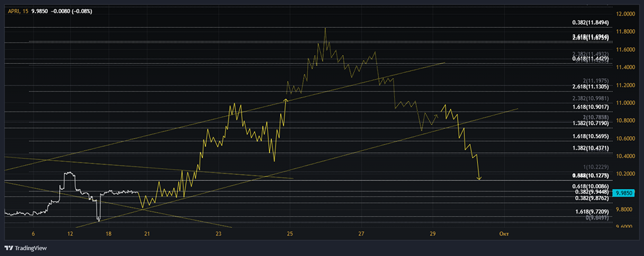Select Fibonacci label 0.382(9.9448)
Image resolution: width=644 pixels, height=256 pixels.
592,192
